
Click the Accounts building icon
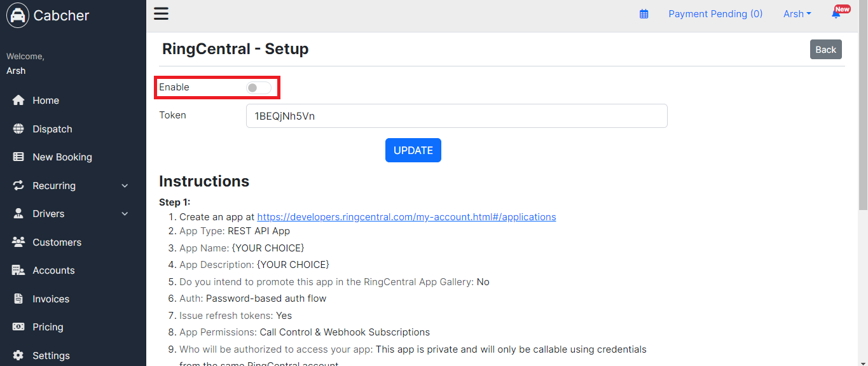click(x=18, y=271)
